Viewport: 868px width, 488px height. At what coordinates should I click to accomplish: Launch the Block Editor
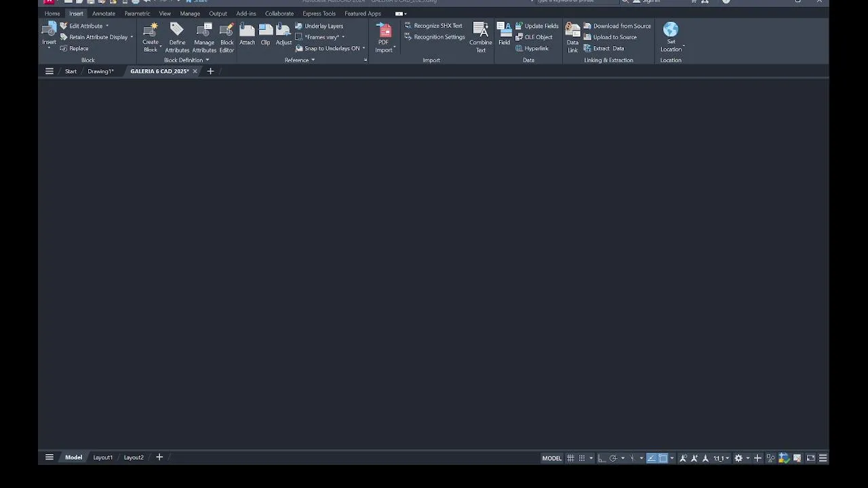coord(226,37)
